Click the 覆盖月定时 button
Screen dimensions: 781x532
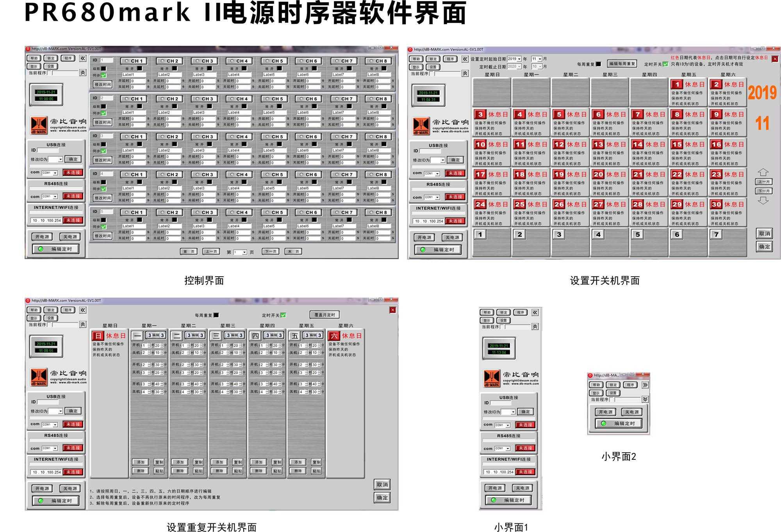coord(325,315)
